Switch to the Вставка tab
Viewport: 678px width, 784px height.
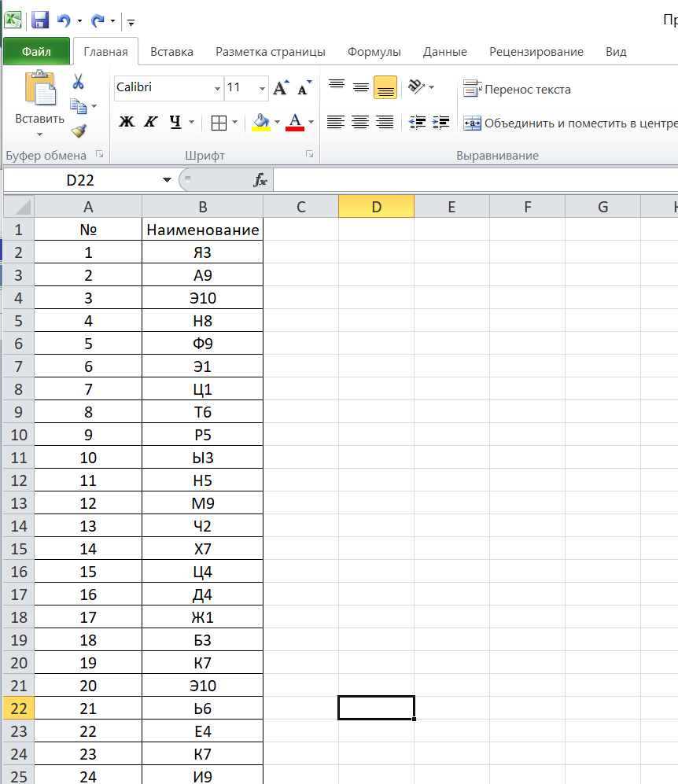coord(171,51)
